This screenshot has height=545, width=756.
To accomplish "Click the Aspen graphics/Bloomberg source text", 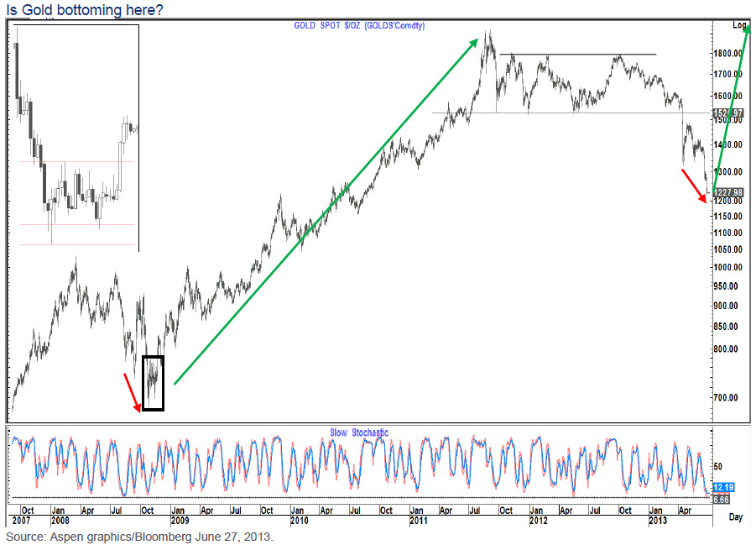I will coord(140,537).
